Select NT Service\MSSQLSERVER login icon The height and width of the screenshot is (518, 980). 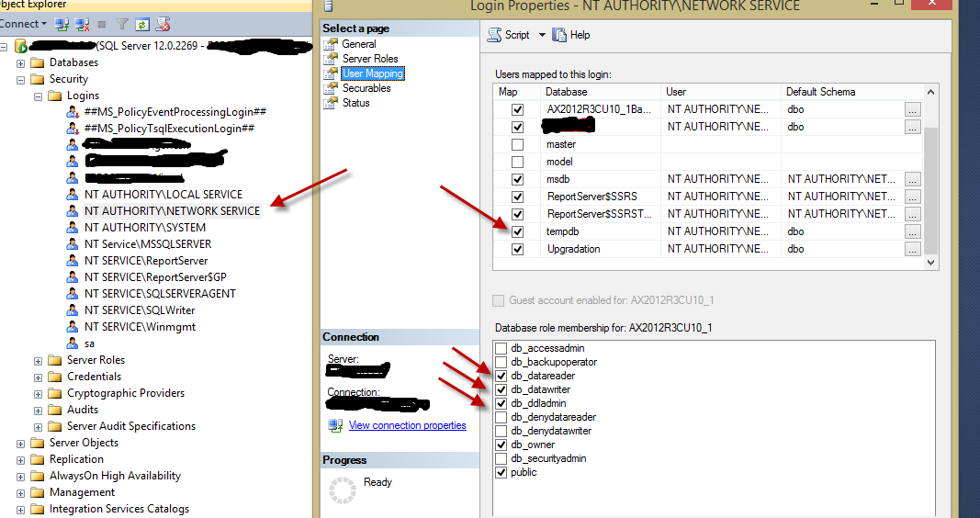(73, 244)
